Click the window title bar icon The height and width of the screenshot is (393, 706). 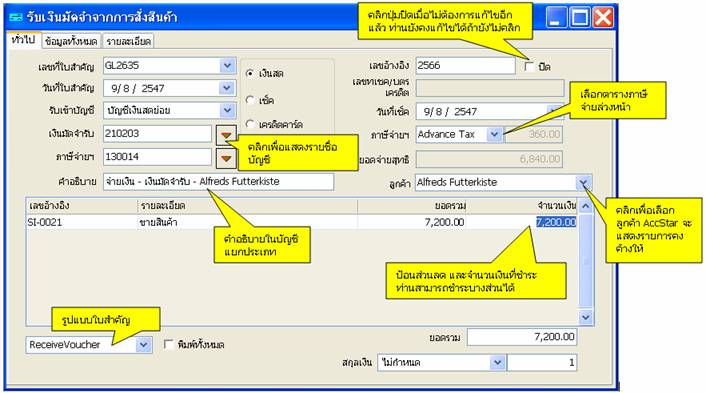[x=16, y=18]
